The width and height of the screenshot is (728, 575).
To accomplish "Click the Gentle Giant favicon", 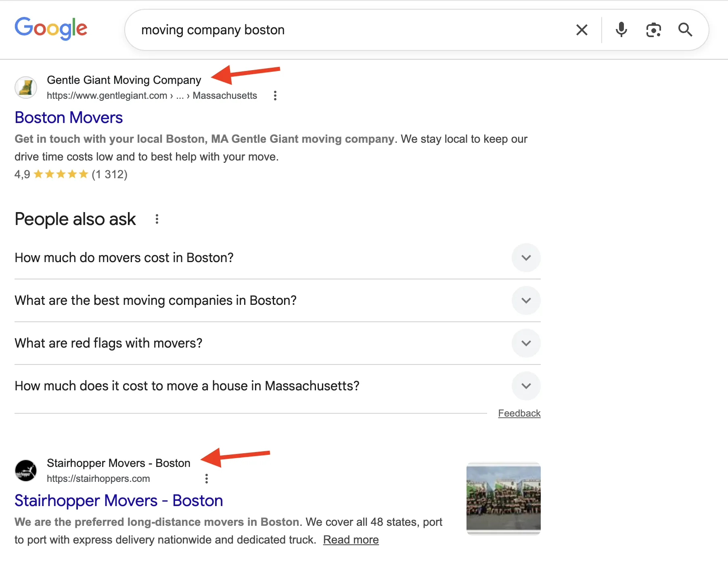I will pyautogui.click(x=25, y=87).
